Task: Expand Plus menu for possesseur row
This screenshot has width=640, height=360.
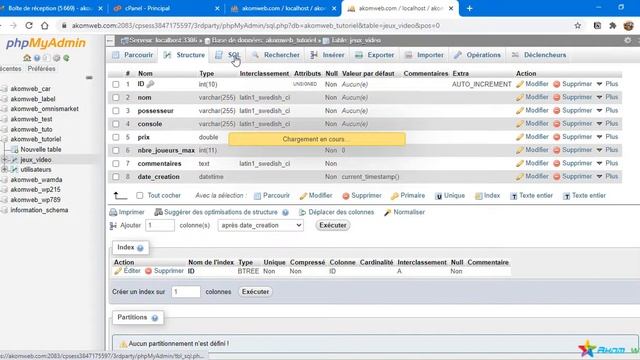Action: pos(607,111)
